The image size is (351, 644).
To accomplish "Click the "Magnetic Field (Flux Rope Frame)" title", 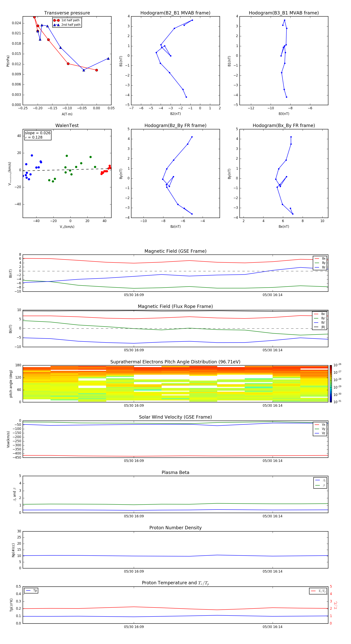I will 175,307.
